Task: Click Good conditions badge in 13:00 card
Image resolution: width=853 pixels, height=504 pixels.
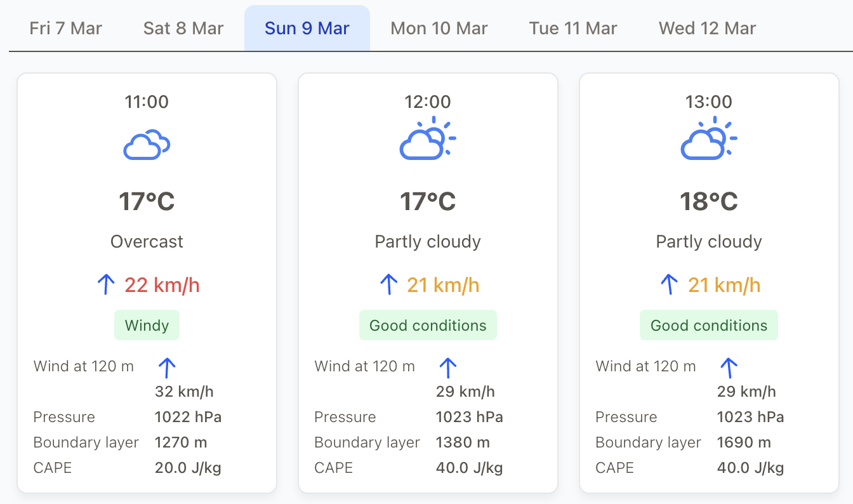Action: [x=709, y=326]
